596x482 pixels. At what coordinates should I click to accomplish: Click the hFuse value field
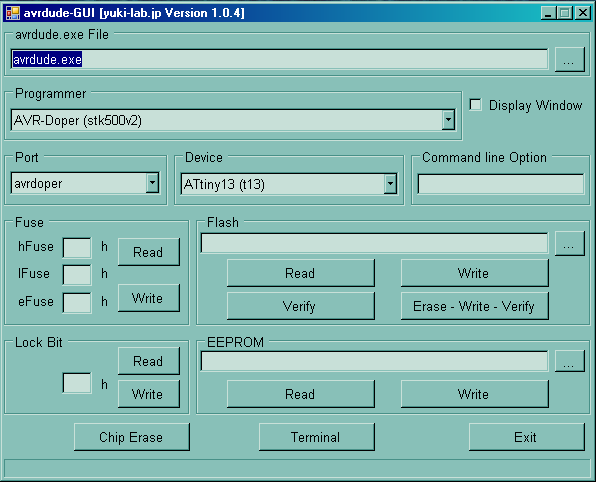(77, 248)
